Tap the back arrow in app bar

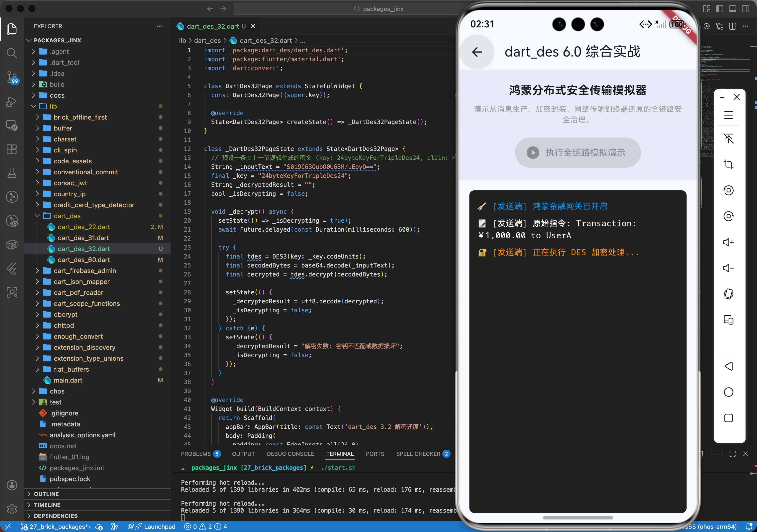click(477, 52)
